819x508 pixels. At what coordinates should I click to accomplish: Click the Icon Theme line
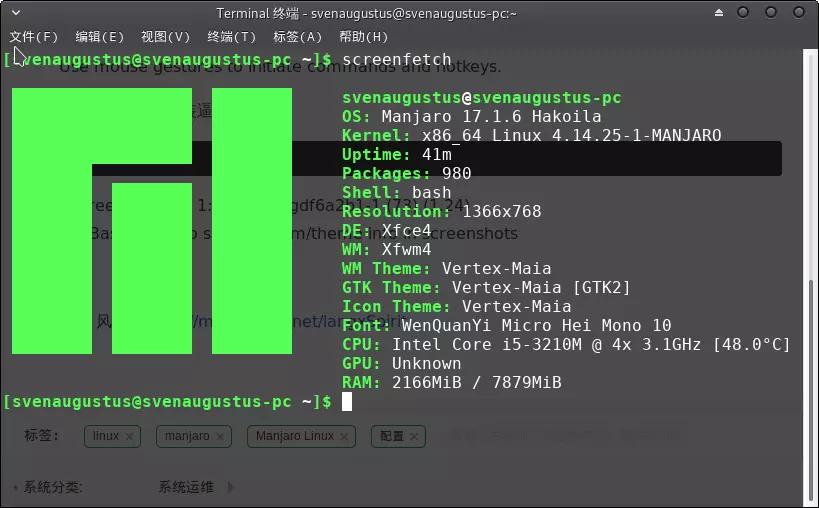click(x=457, y=306)
